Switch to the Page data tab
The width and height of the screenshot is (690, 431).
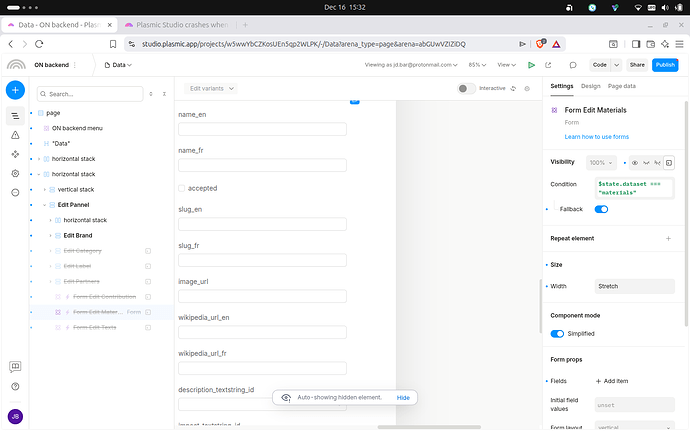pyautogui.click(x=621, y=86)
